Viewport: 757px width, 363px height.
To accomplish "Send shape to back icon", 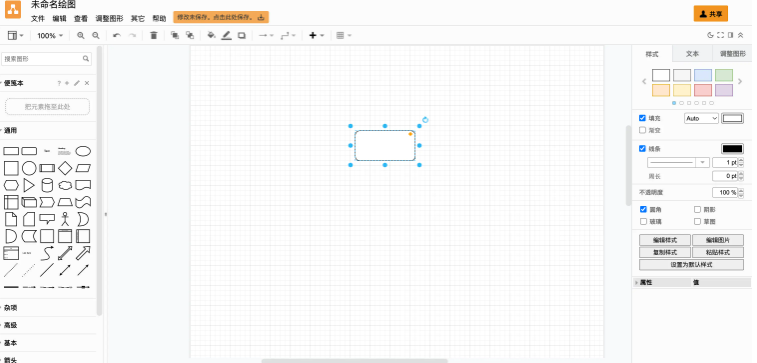I will (190, 35).
